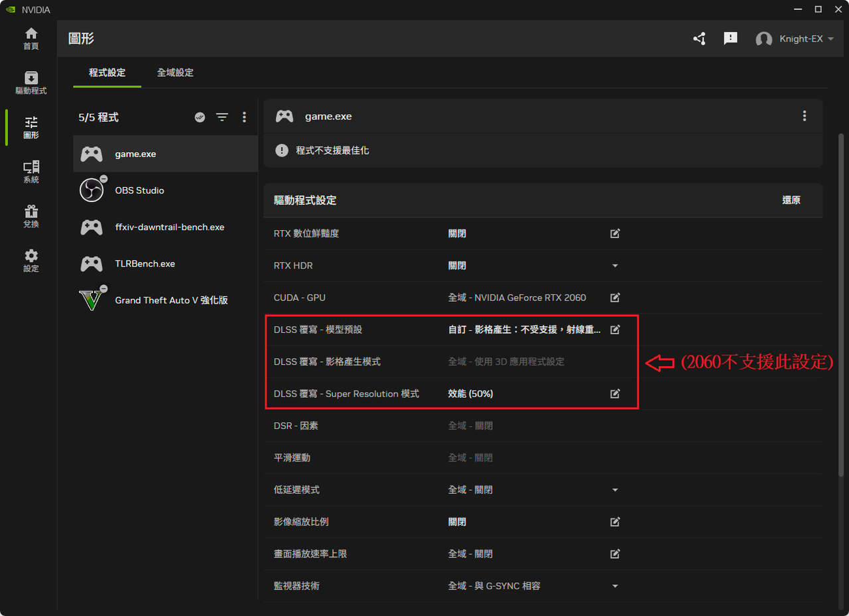Click the OBS Studio logo icon
Image resolution: width=849 pixels, height=616 pixels.
coord(92,190)
